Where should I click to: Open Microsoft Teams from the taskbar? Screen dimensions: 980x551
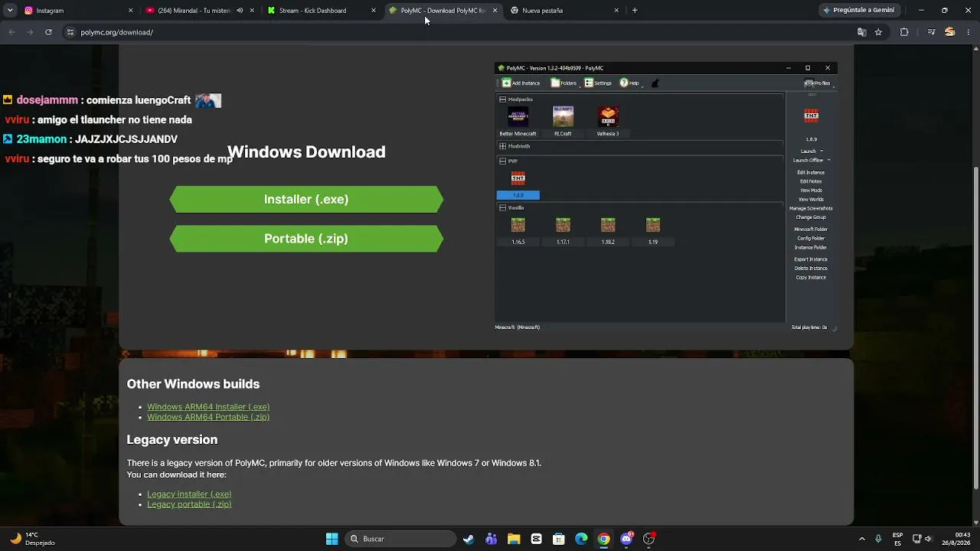(492, 539)
